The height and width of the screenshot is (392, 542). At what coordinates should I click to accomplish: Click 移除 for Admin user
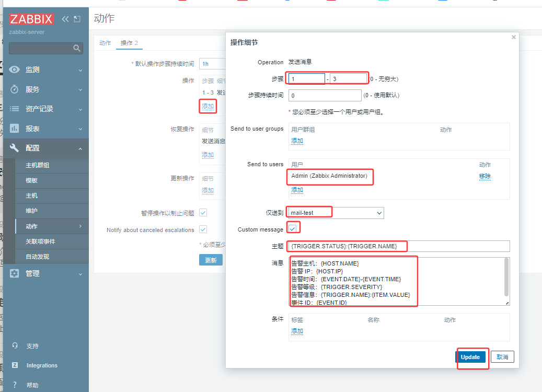[485, 176]
